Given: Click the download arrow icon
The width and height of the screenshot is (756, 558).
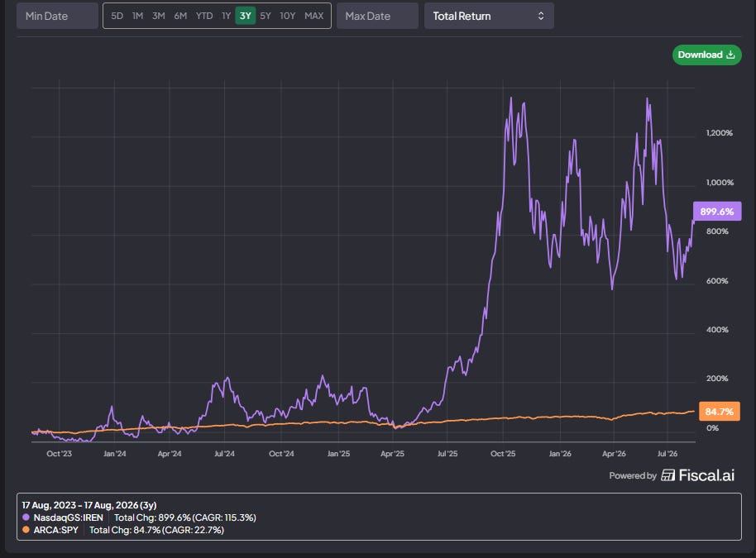Looking at the screenshot, I should 730,55.
